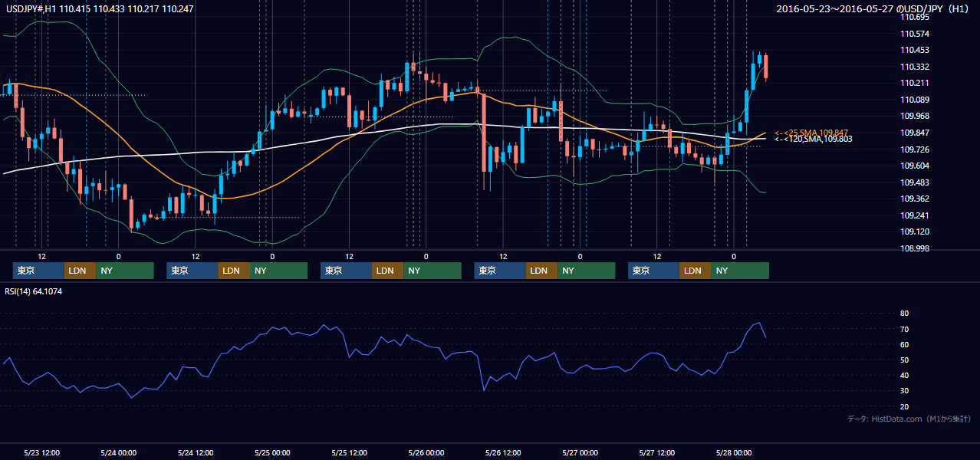980x460 pixels.
Task: Click the 5/25 12:00 date label
Action: (349, 452)
